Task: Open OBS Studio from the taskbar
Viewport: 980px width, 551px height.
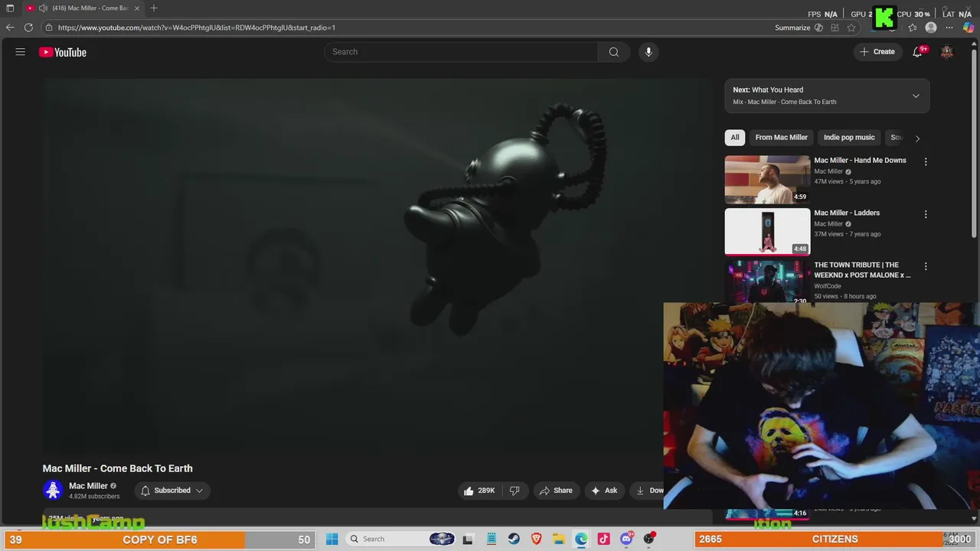Action: coord(649,539)
